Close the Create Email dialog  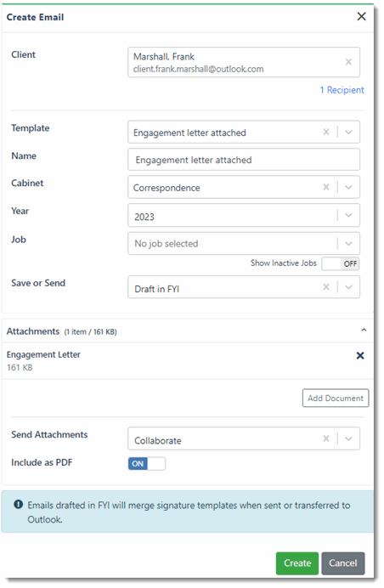[x=362, y=16]
